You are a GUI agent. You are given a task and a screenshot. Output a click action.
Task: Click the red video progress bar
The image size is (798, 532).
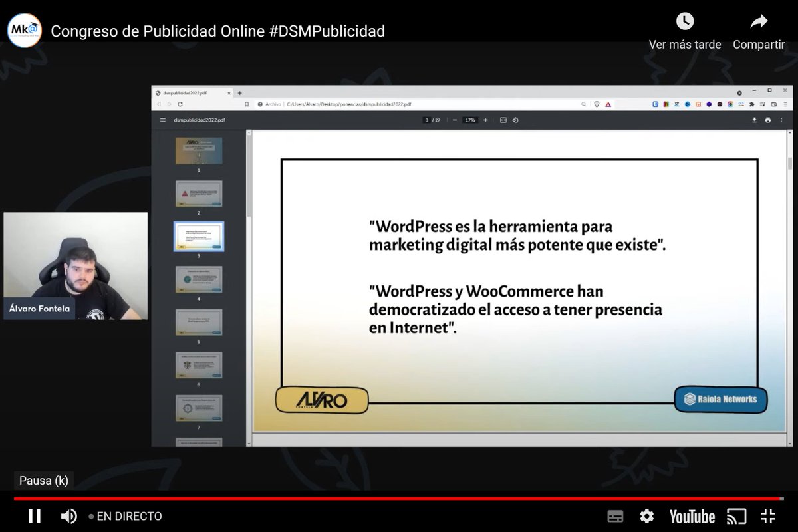click(x=399, y=498)
